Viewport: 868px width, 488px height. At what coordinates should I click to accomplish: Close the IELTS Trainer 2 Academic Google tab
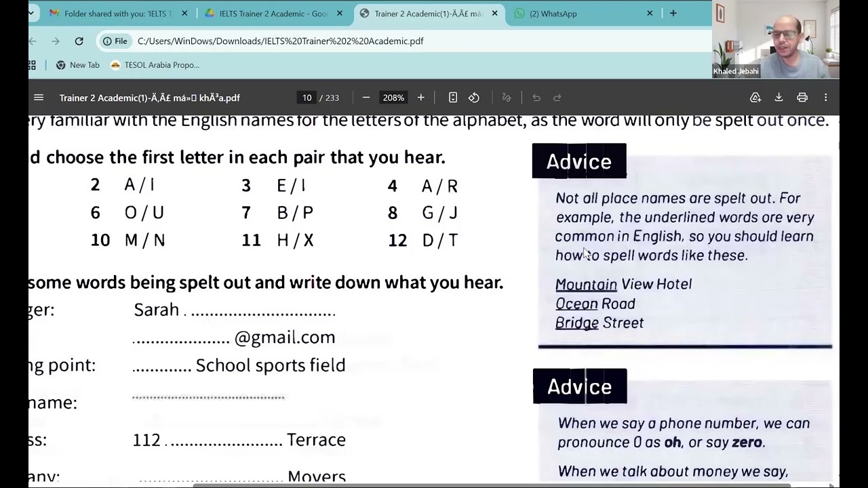(340, 13)
